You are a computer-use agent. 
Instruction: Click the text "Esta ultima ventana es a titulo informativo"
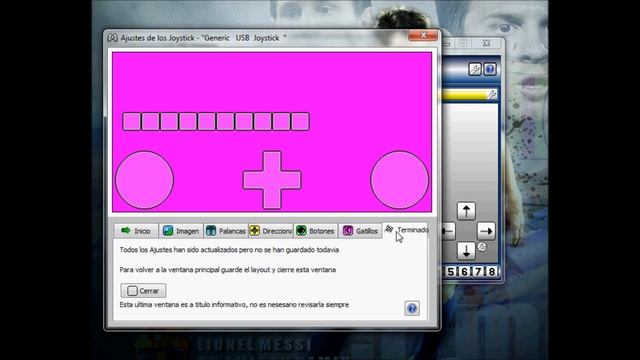pyautogui.click(x=183, y=305)
